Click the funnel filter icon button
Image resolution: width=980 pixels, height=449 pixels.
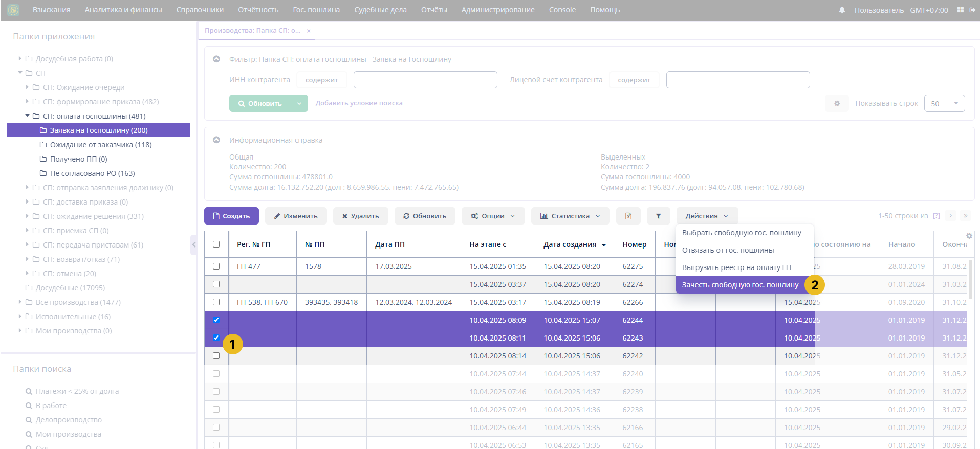coord(658,216)
